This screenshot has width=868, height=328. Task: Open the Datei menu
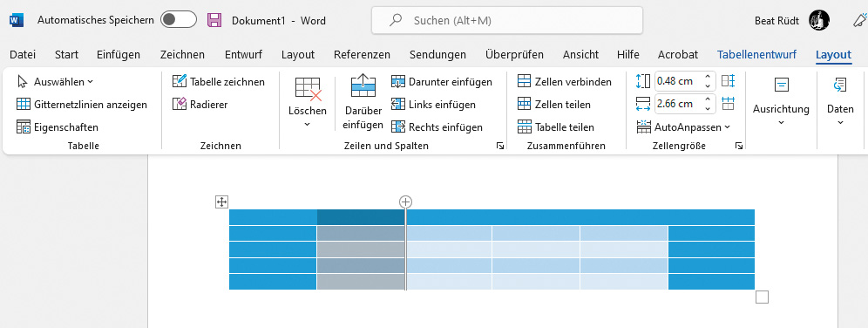coord(23,54)
